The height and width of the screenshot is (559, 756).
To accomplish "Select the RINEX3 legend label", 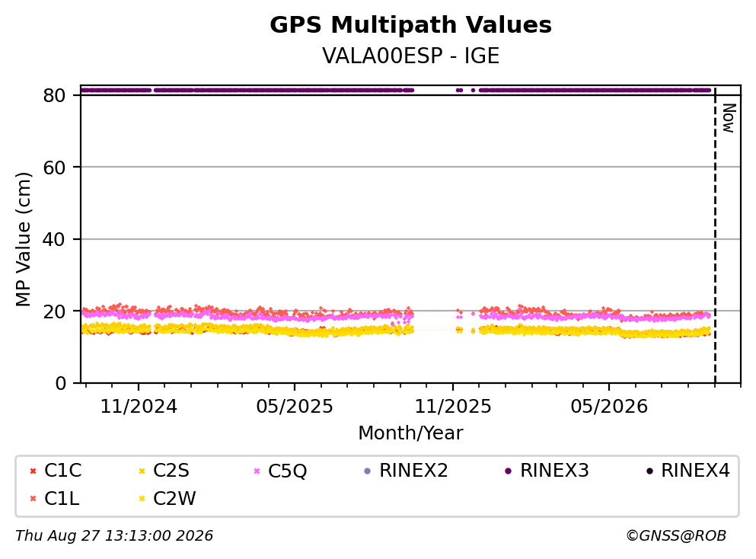I will point(554,471).
